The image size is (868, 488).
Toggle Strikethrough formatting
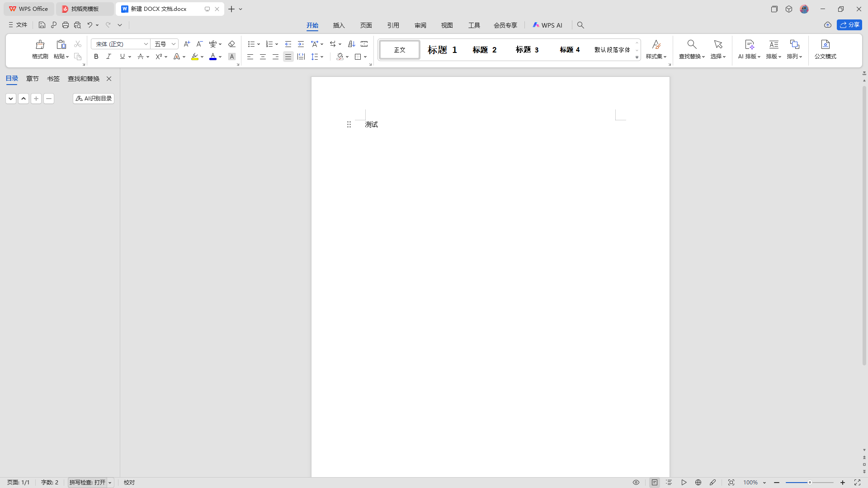(141, 57)
